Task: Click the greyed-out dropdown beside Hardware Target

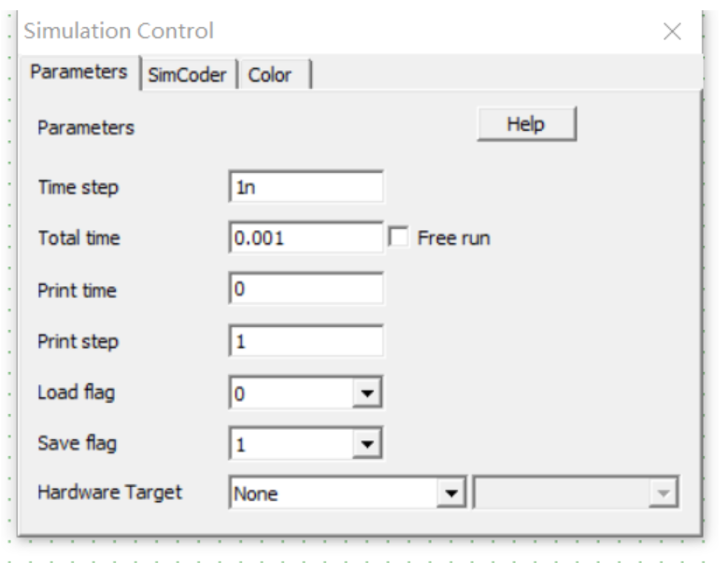Action: coord(577,493)
